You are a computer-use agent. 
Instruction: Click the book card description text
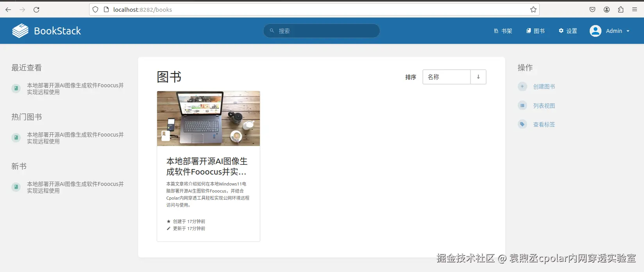(x=208, y=195)
